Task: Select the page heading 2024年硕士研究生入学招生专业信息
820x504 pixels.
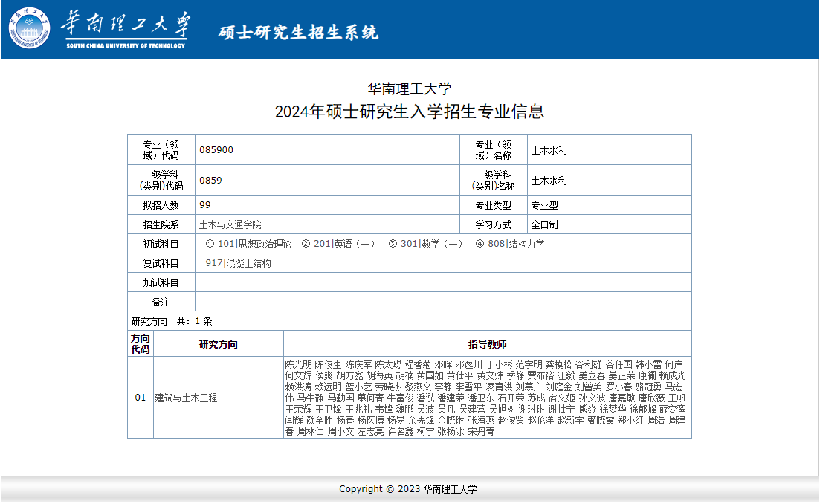Action: pos(410,112)
